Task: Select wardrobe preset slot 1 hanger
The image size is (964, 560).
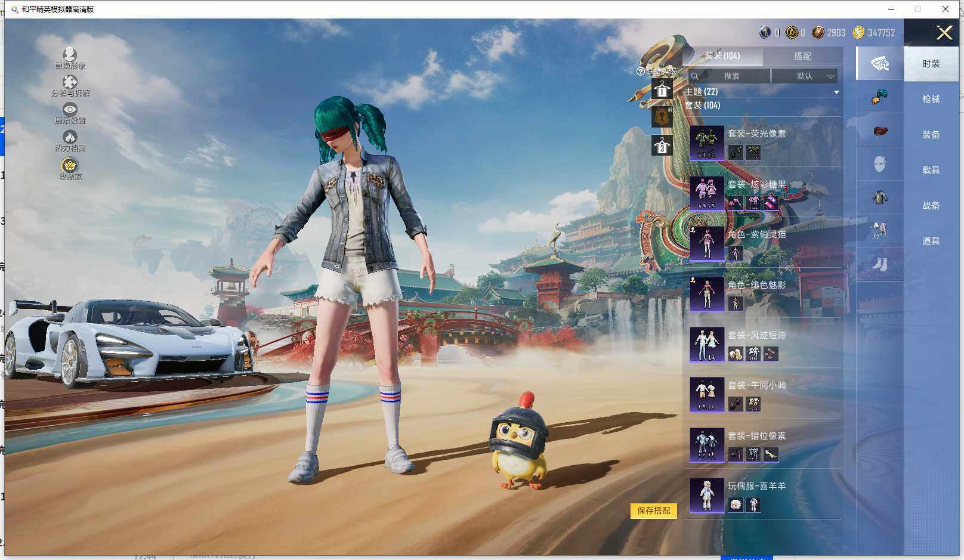Action: click(x=662, y=90)
